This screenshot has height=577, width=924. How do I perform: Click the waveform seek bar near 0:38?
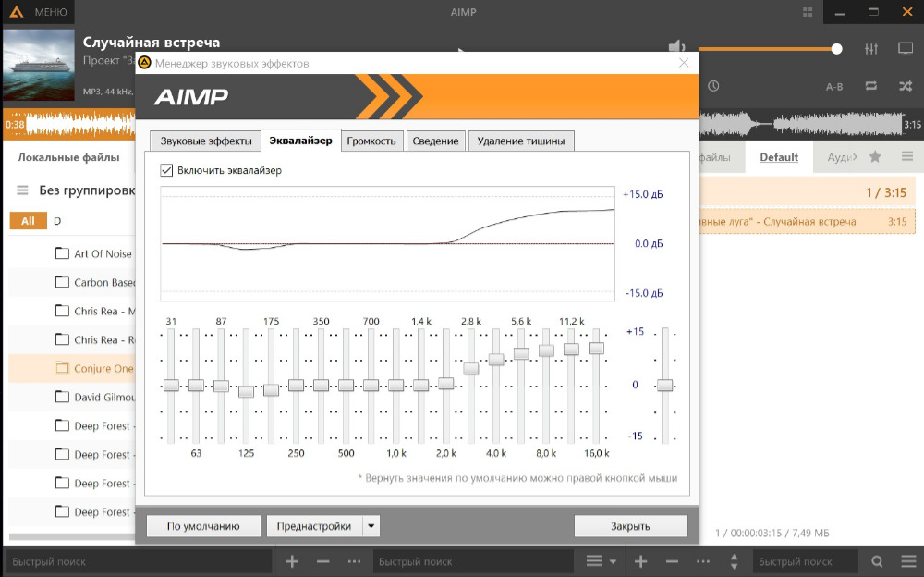(69, 124)
